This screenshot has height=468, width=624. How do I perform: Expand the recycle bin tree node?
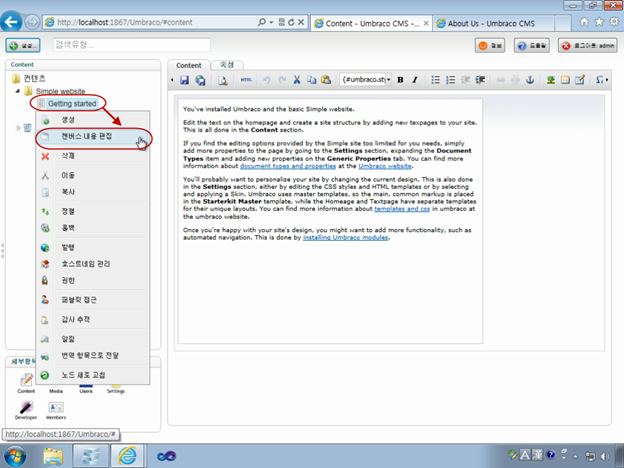[18, 128]
